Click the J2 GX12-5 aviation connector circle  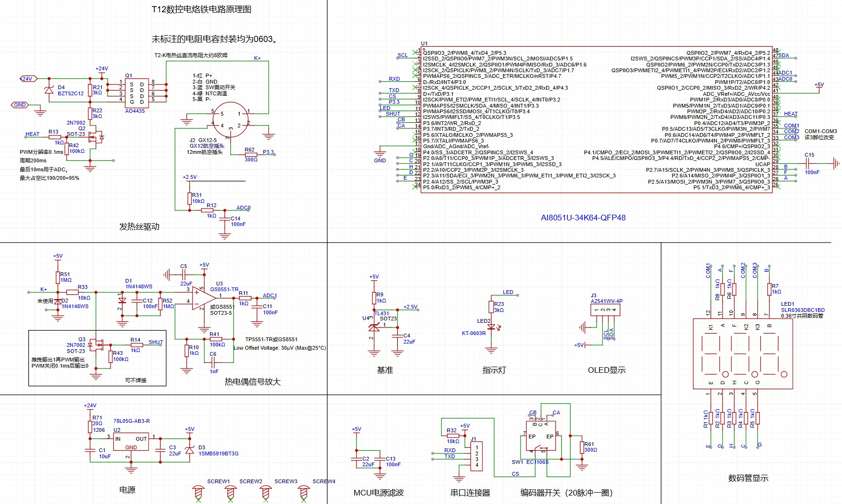pos(231,120)
